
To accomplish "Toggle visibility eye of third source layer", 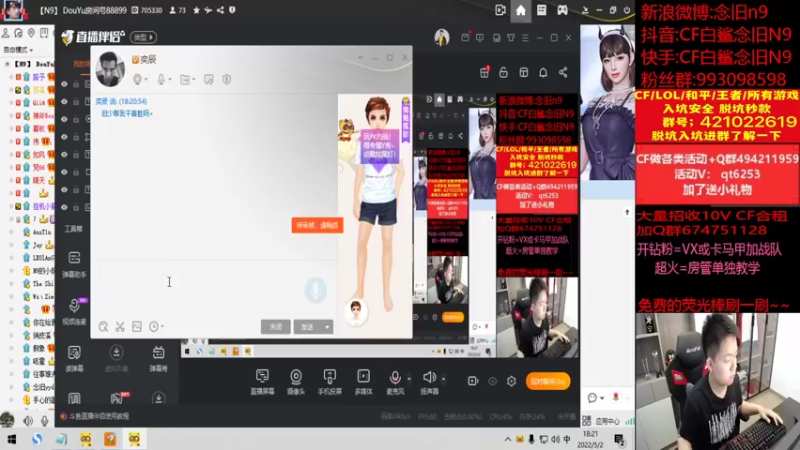I will [64, 119].
